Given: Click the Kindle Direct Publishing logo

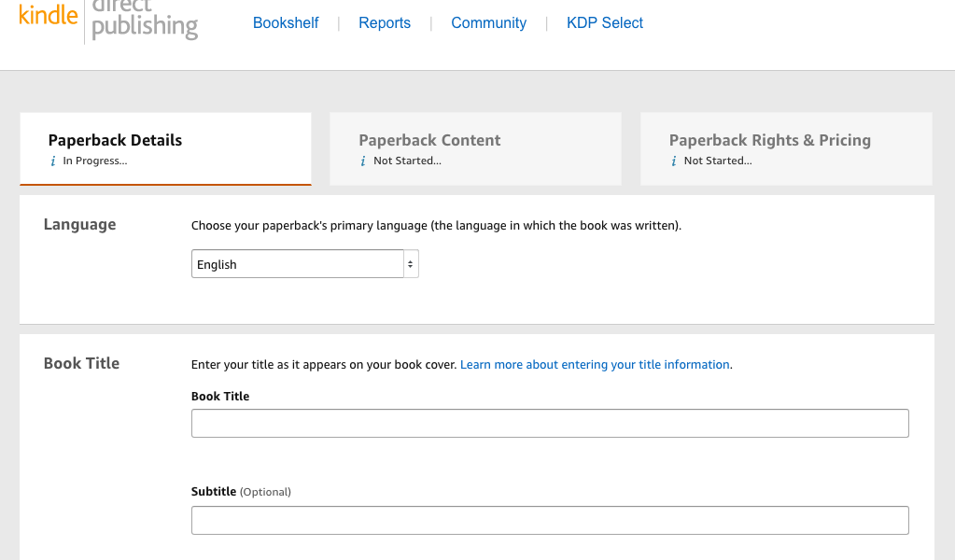Looking at the screenshot, I should [108, 19].
